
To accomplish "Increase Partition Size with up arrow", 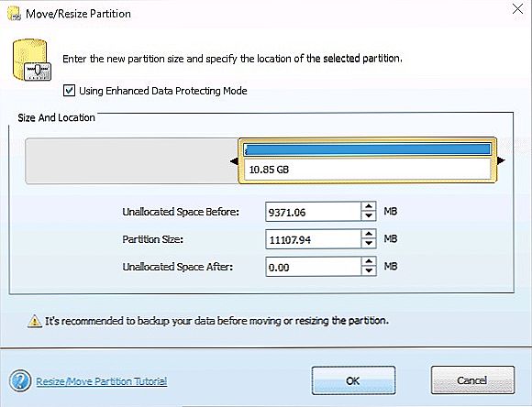I will pos(369,234).
